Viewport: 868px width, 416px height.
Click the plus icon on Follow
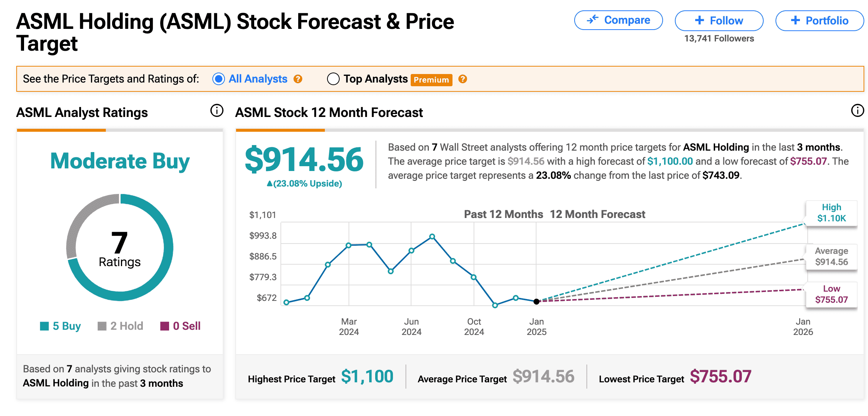click(x=699, y=20)
